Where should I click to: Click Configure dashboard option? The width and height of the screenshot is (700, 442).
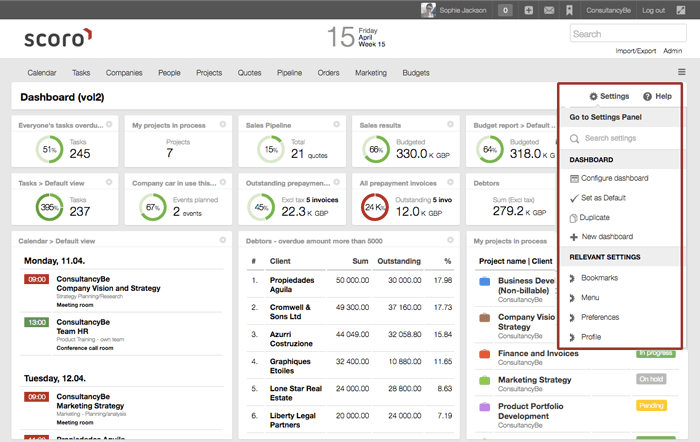(x=615, y=178)
